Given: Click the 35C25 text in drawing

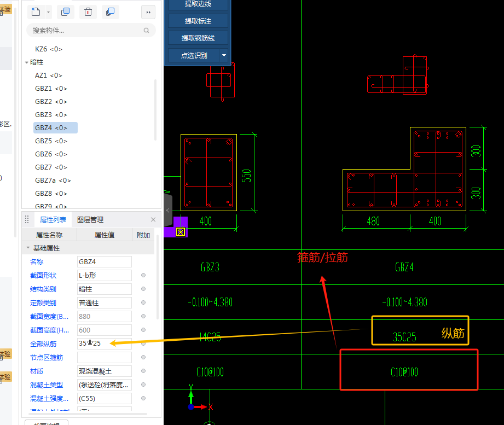Looking at the screenshot, I should click(x=405, y=337).
